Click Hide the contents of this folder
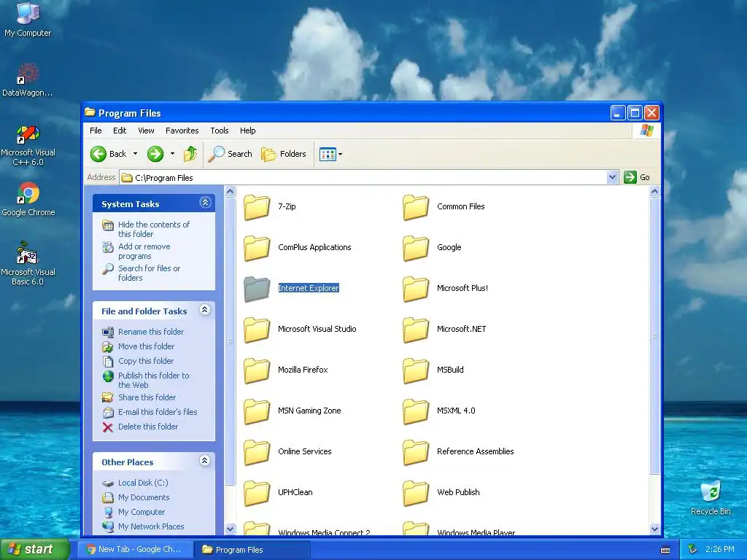This screenshot has width=747, height=560. [x=153, y=229]
